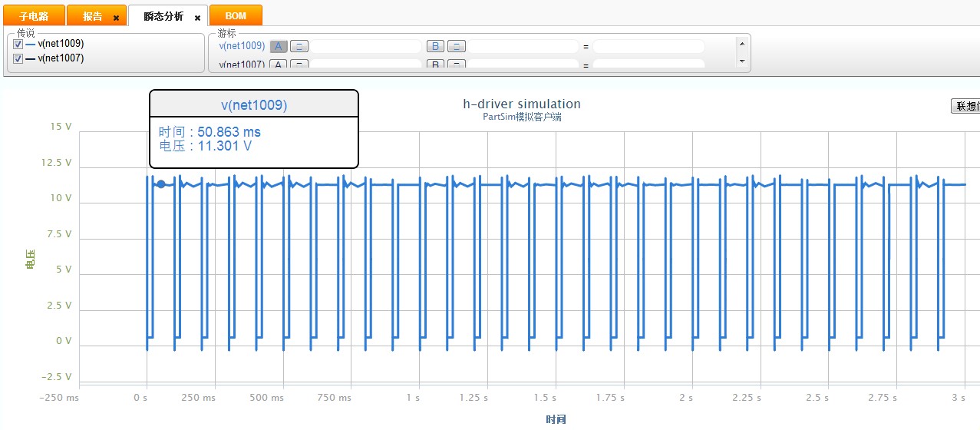Screen dimensions: 980x430
Task: Click the v(net1009) label in the cursor panel
Action: click(243, 46)
